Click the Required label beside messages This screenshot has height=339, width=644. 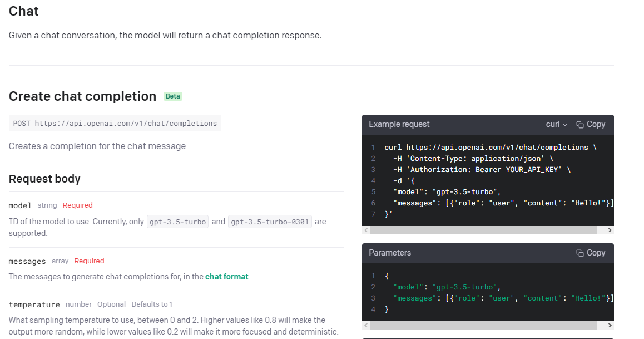89,261
